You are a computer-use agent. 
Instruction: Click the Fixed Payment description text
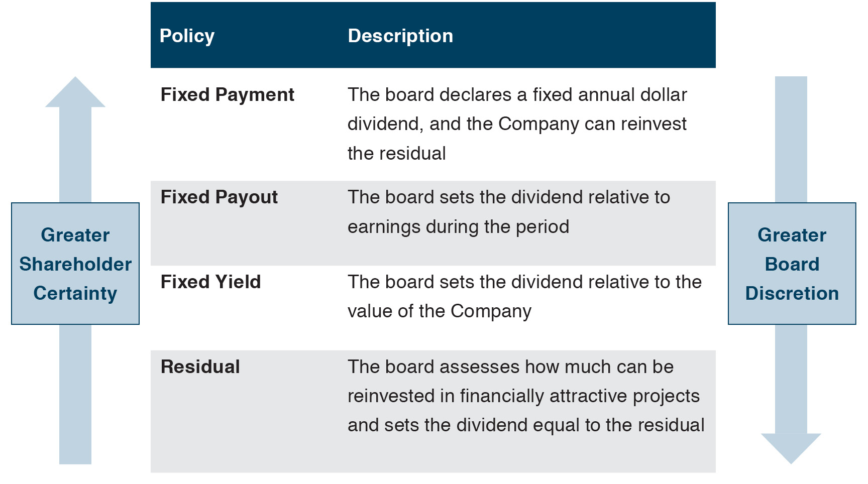pyautogui.click(x=517, y=124)
